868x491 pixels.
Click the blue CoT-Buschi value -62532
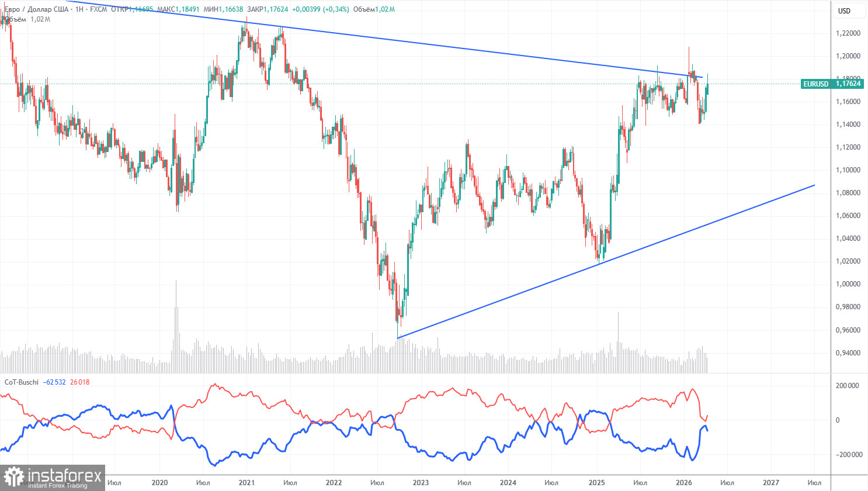pyautogui.click(x=54, y=382)
